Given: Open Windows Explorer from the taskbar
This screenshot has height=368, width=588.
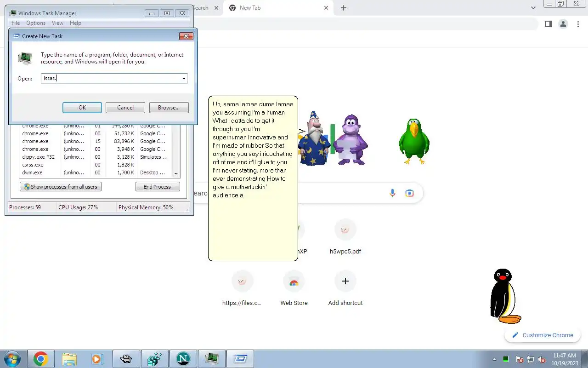Looking at the screenshot, I should point(69,359).
